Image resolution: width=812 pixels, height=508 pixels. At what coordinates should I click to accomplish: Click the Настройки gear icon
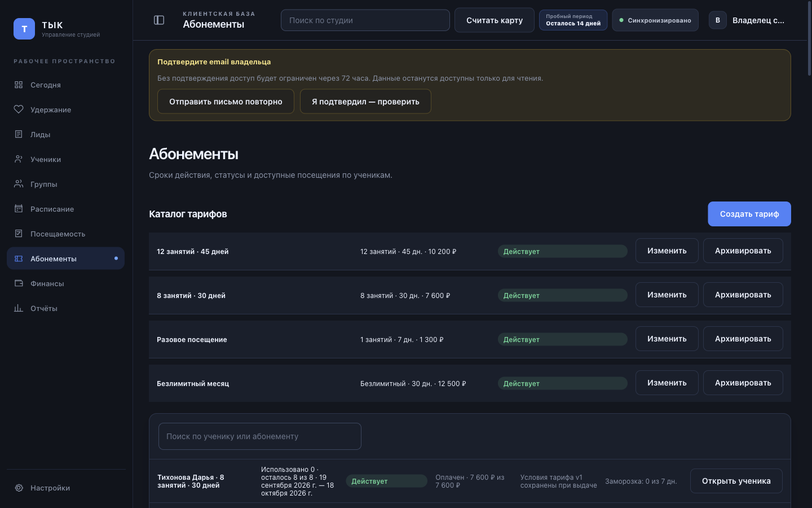[x=19, y=488]
